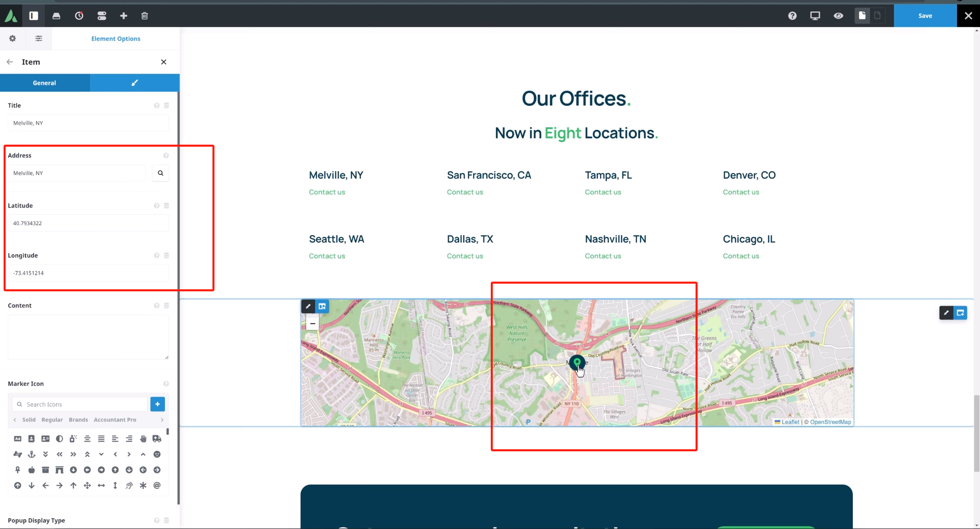This screenshot has height=529, width=980.
Task: Open the library drawer icon
Action: point(56,16)
